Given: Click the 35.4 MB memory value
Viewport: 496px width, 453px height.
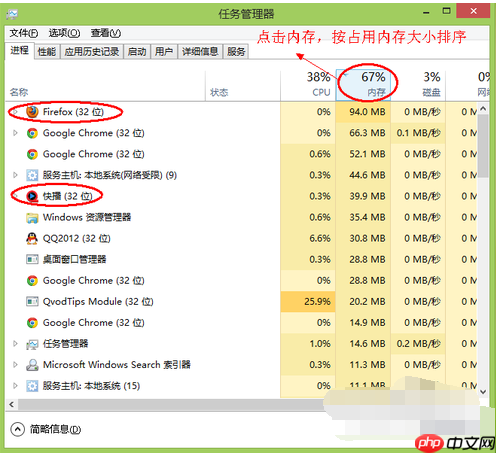Looking at the screenshot, I should [367, 217].
